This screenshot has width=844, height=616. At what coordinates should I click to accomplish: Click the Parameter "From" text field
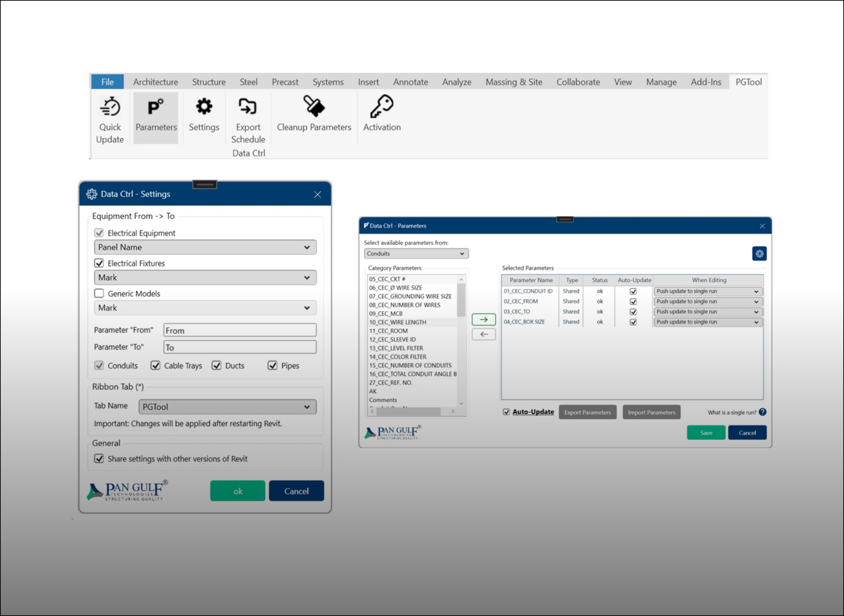coord(240,330)
